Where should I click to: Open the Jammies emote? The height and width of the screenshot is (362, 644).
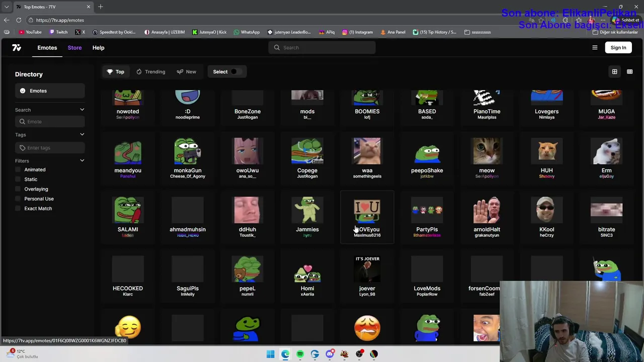[307, 218]
